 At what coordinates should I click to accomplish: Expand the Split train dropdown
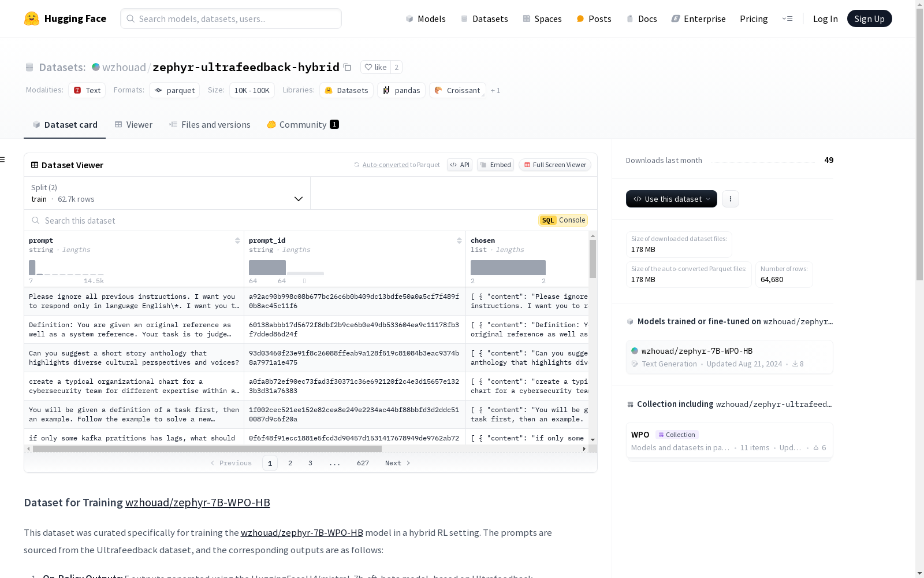tap(167, 193)
